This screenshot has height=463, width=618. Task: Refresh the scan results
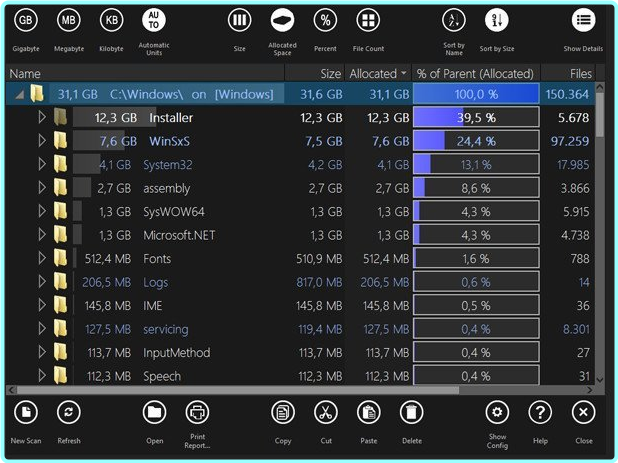pyautogui.click(x=69, y=412)
